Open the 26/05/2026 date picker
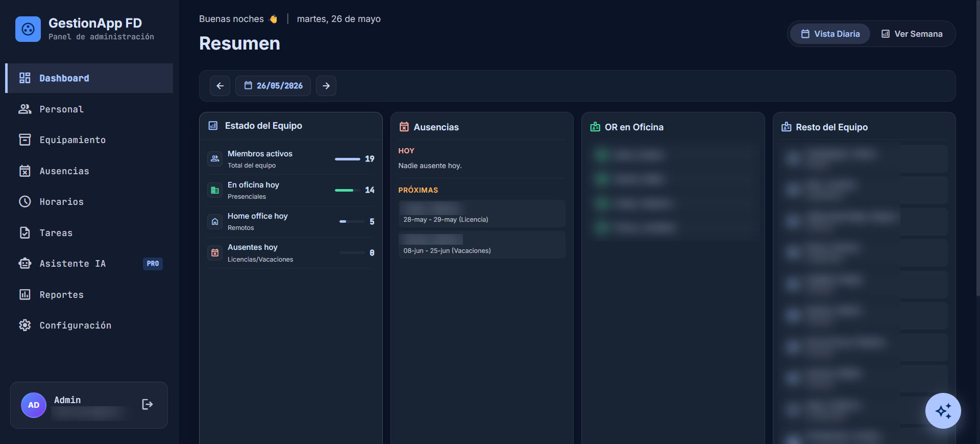The height and width of the screenshot is (444, 980). [x=273, y=86]
